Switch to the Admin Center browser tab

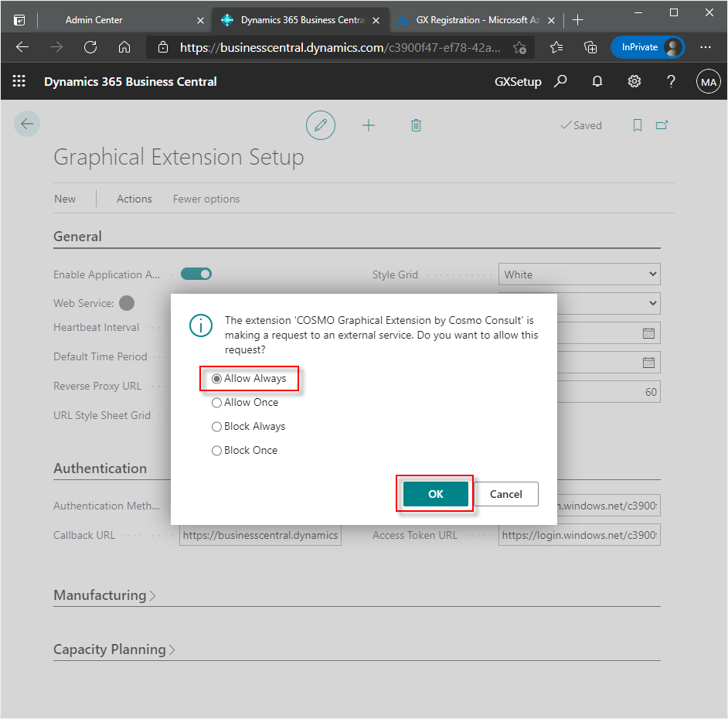[x=94, y=20]
